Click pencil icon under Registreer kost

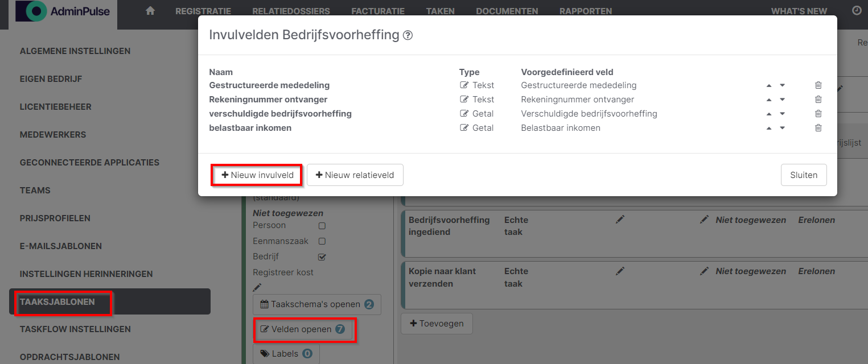pyautogui.click(x=257, y=287)
